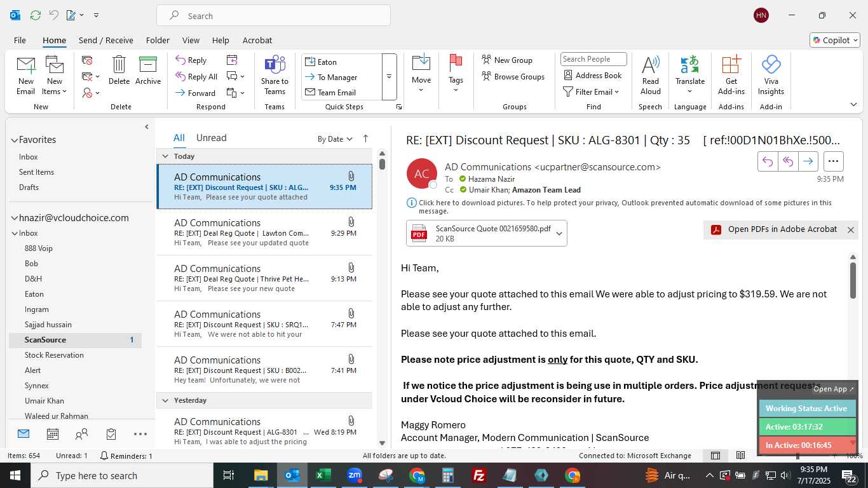
Task: Click the reading pane reply all icon
Action: (788, 161)
